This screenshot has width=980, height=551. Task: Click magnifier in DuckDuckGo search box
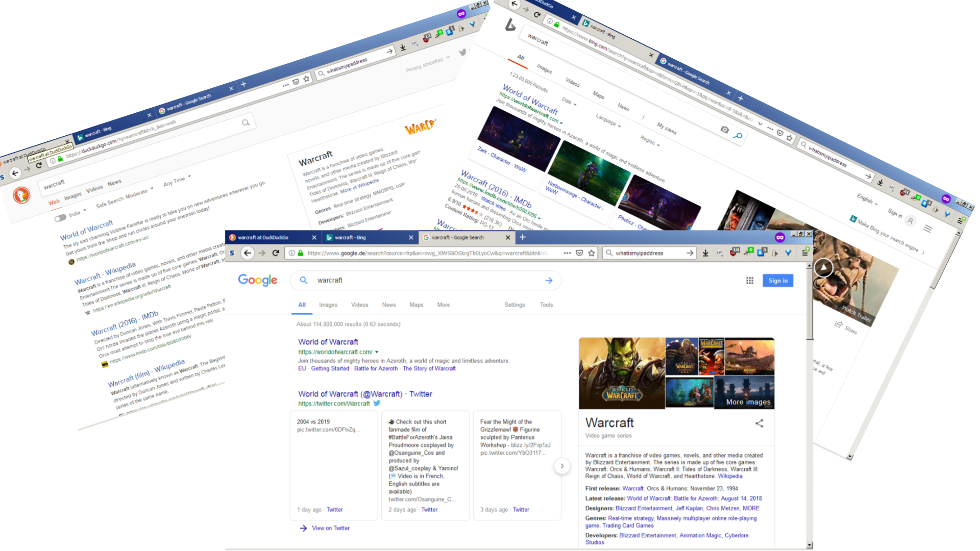[x=246, y=122]
